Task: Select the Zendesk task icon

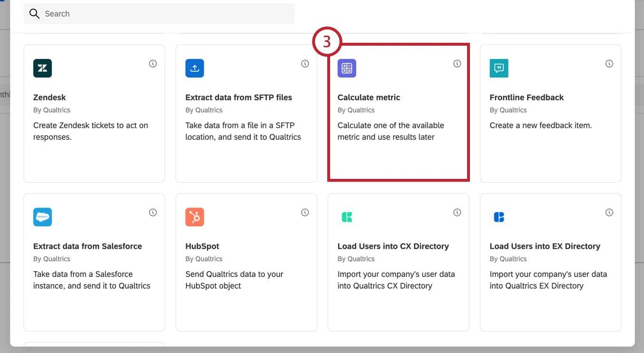Action: [42, 68]
